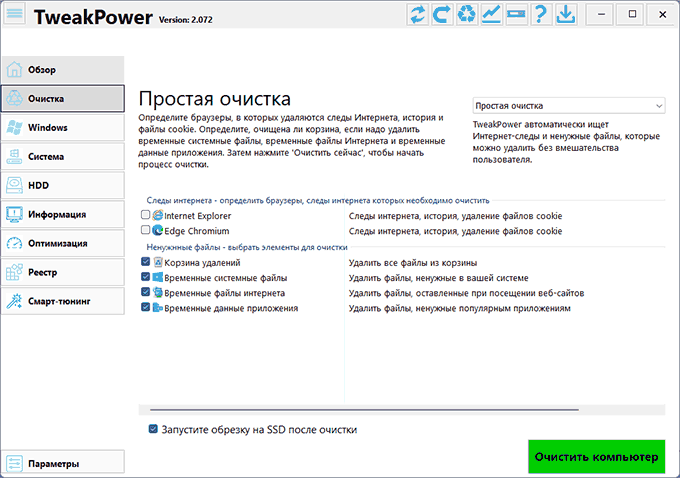680x478 pixels.
Task: Click the Очистить компьютер button
Action: pos(596,456)
